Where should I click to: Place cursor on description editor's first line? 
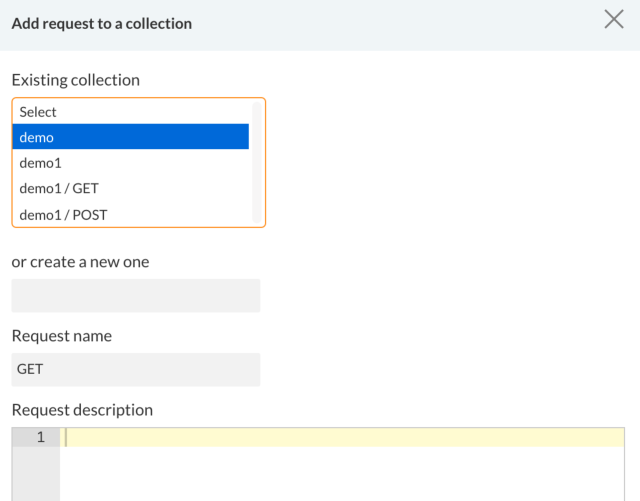coord(340,437)
